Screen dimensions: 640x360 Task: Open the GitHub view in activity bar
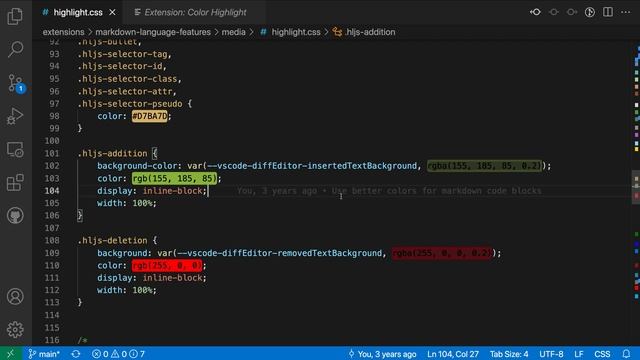[15, 216]
